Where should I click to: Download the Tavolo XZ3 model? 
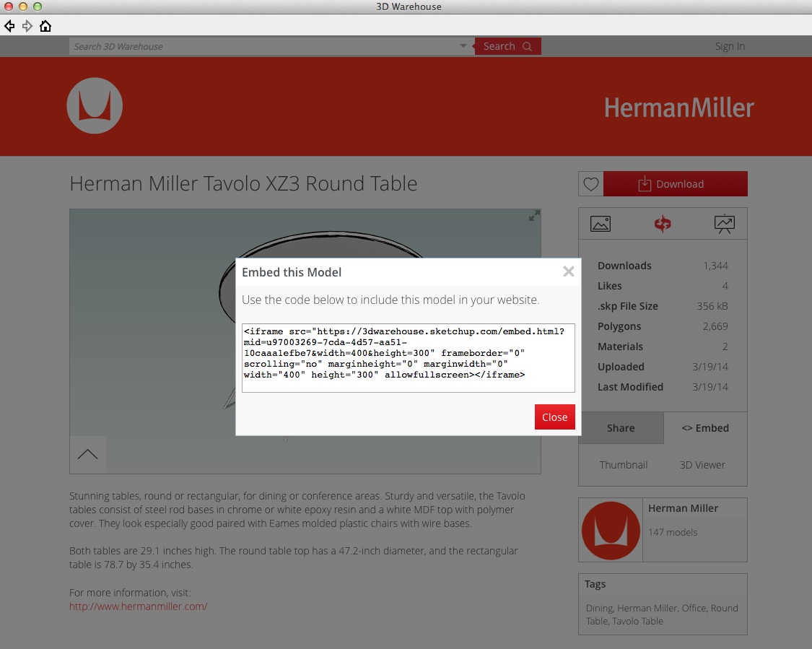pyautogui.click(x=676, y=184)
